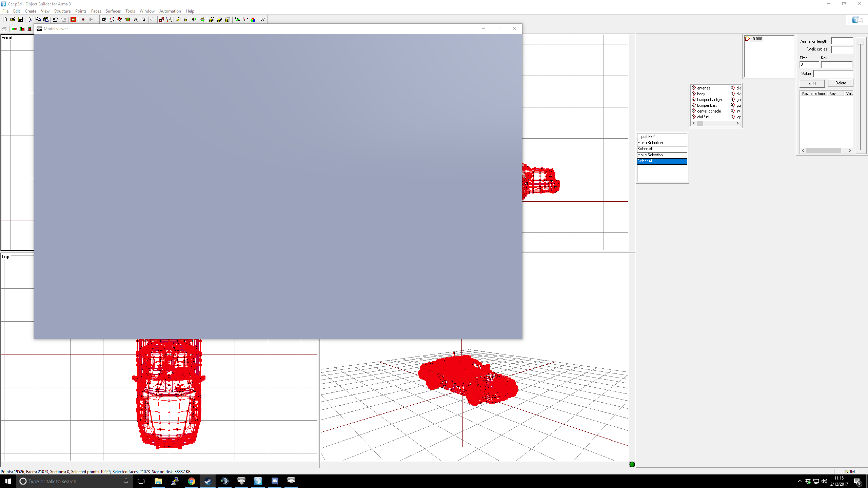Select the lasso selection tool icon

[153, 20]
